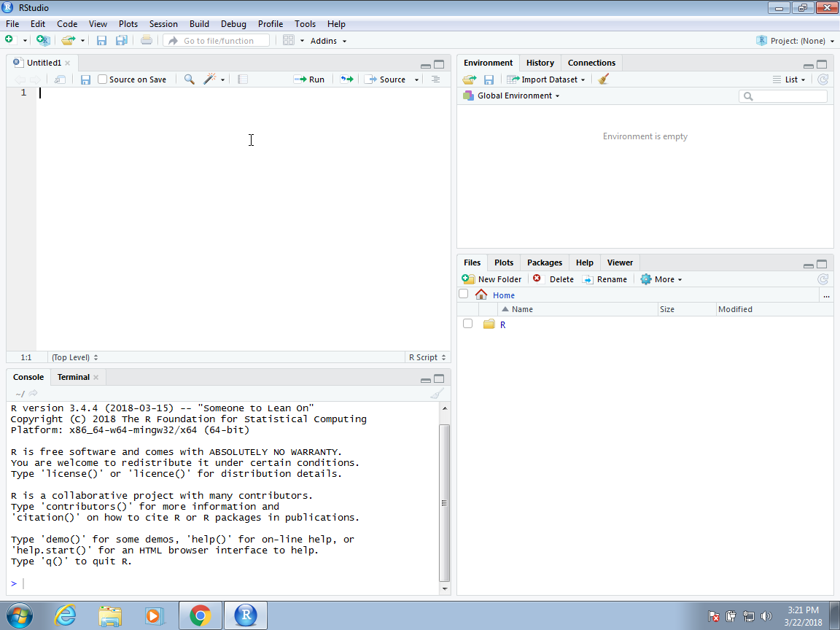Click the code tools magic wand icon
The width and height of the screenshot is (840, 630).
click(210, 79)
